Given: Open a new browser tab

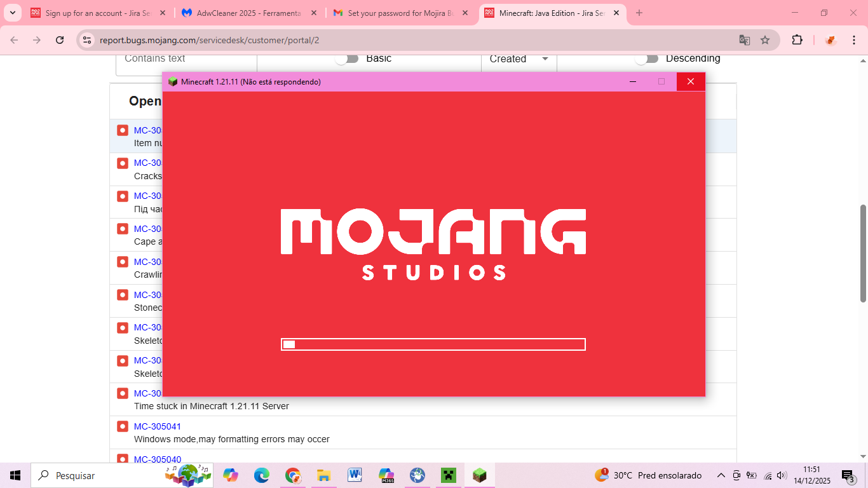Looking at the screenshot, I should tap(639, 13).
